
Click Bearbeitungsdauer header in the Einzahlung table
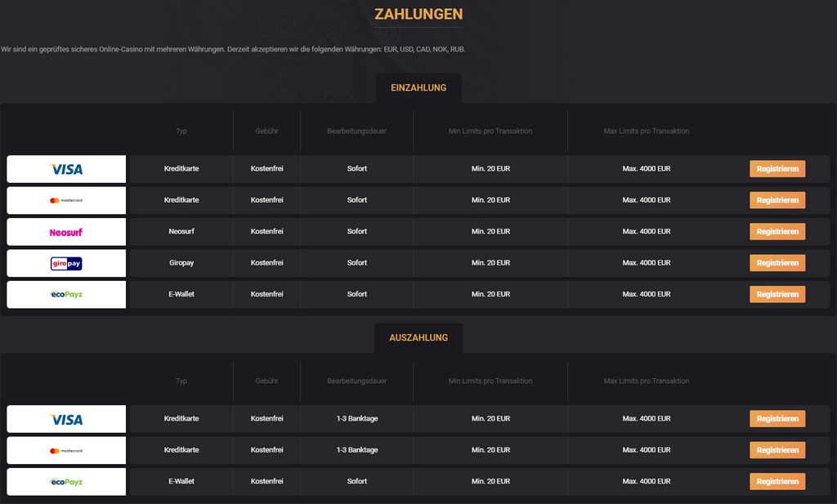(x=356, y=132)
